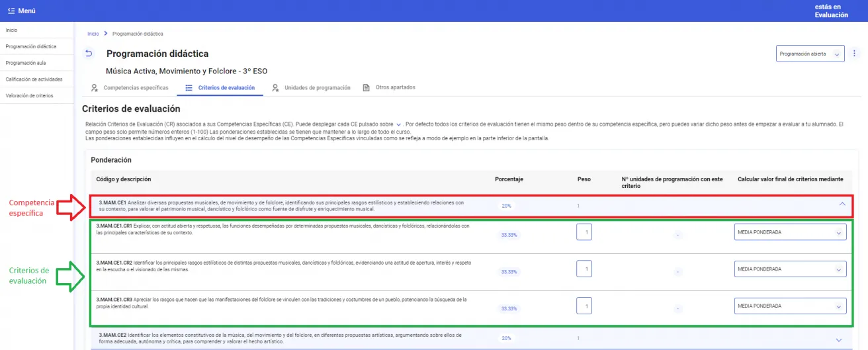The height and width of the screenshot is (350, 868).
Task: Open MEDIA PONDERADA dropdown for 3.MAM.CE1.CR1
Action: click(790, 232)
